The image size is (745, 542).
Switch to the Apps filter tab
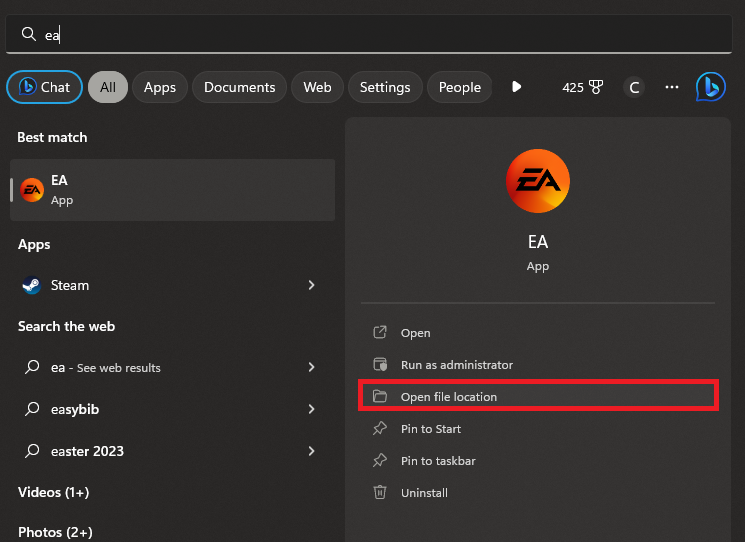160,87
